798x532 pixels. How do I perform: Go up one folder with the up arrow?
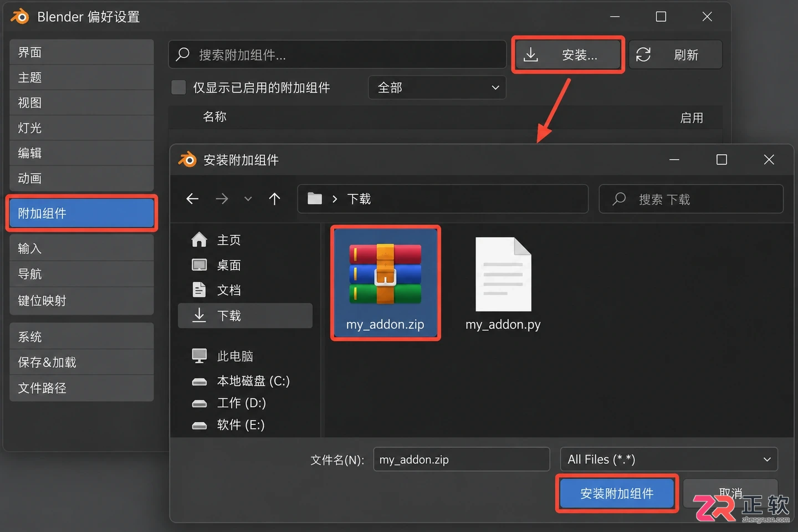(274, 198)
